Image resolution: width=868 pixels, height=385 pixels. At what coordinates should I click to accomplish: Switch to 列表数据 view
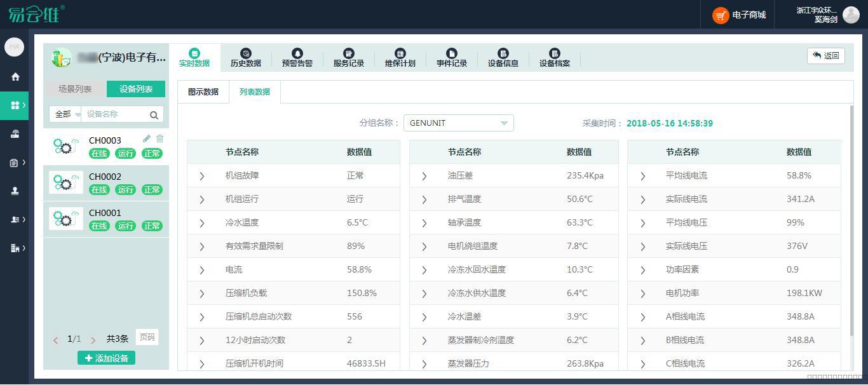click(x=255, y=92)
